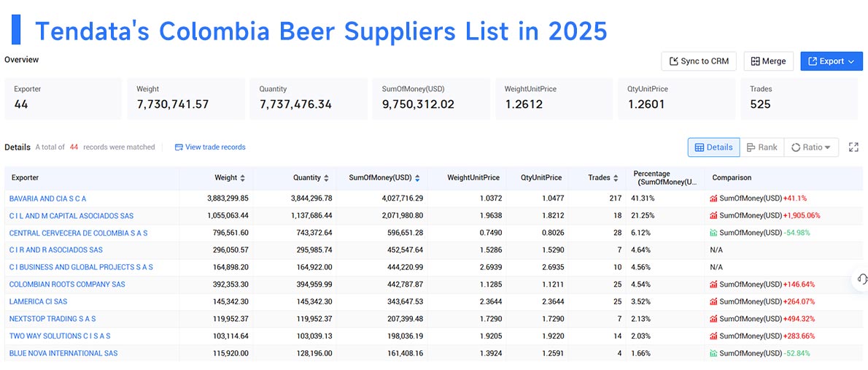Click comparison chart icon for +264.07%

coord(713,301)
